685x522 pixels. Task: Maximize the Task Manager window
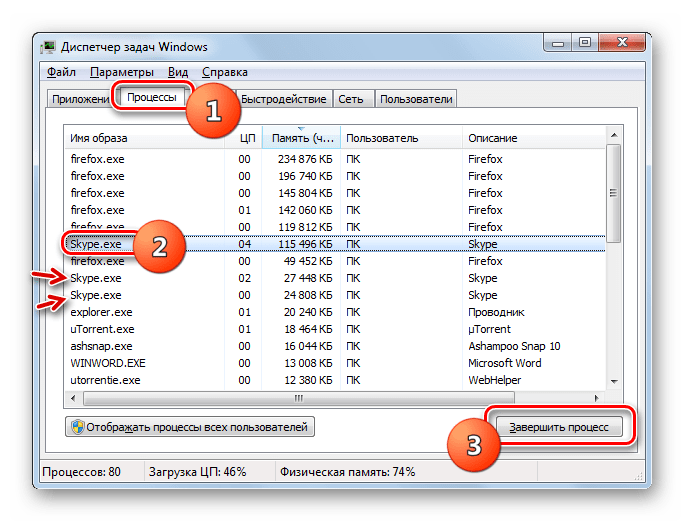(585, 43)
